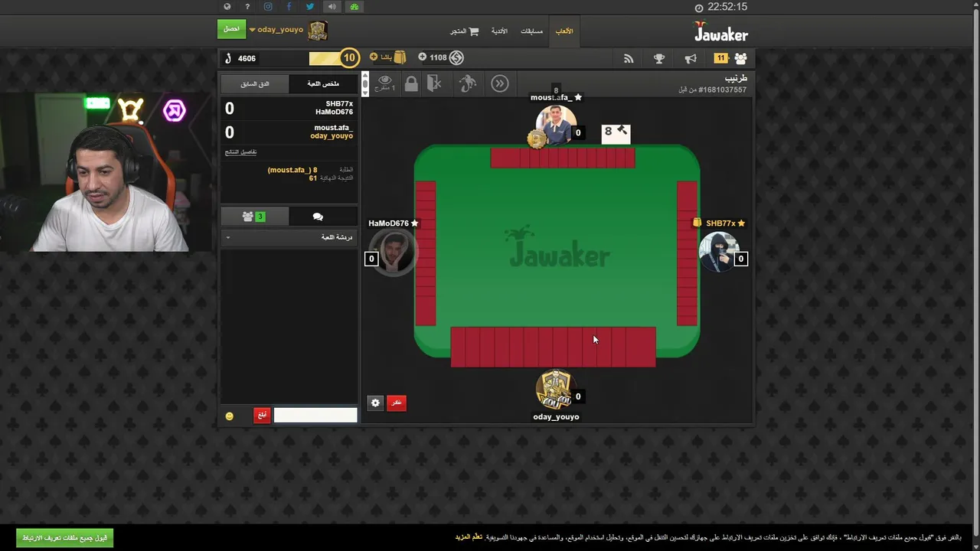Click oday_youyo avatar below the table
This screenshot has height=551, width=980.
pos(554,390)
